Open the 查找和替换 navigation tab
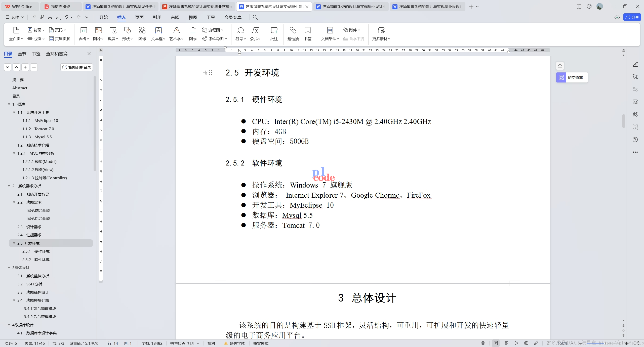This screenshot has height=347, width=644. coord(57,54)
